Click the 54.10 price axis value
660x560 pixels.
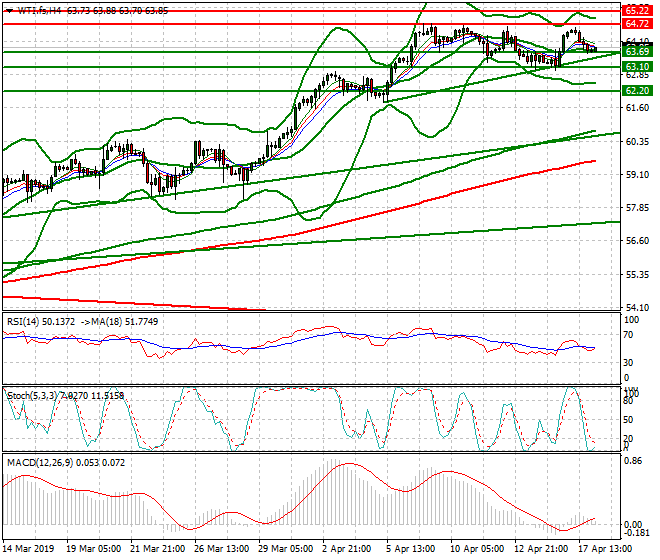637,307
